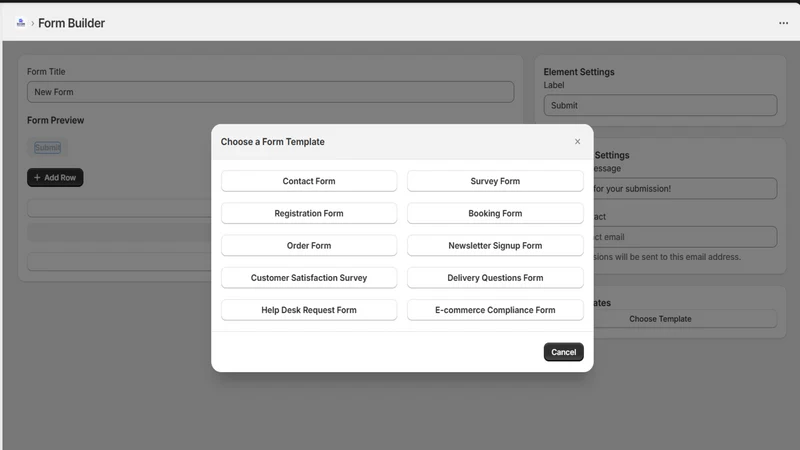Click the Form Title input field

click(270, 92)
